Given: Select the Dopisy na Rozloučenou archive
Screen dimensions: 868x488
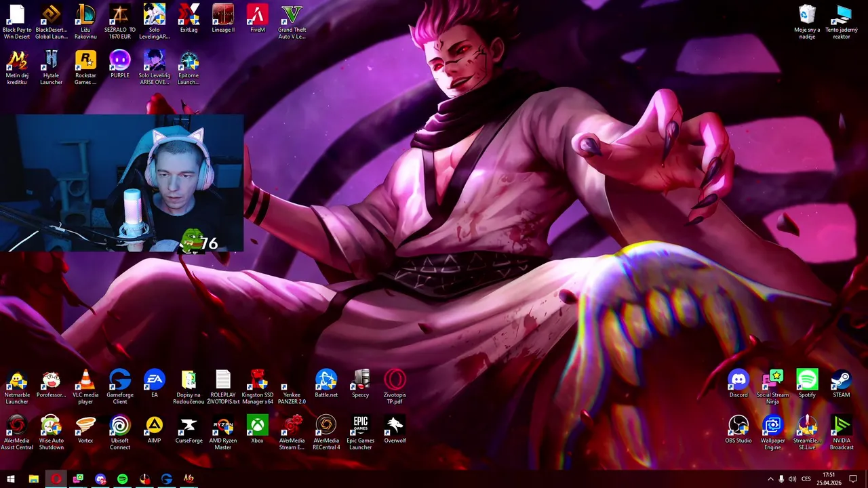Looking at the screenshot, I should (189, 387).
